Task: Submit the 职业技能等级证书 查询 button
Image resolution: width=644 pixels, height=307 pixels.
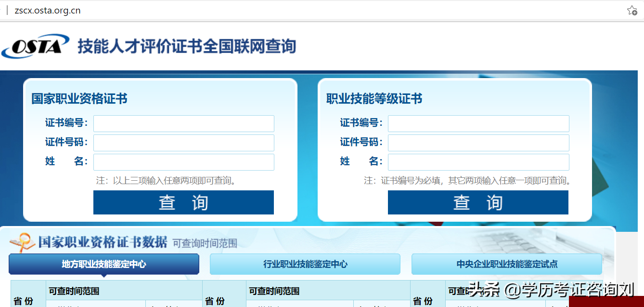Action: tap(478, 202)
